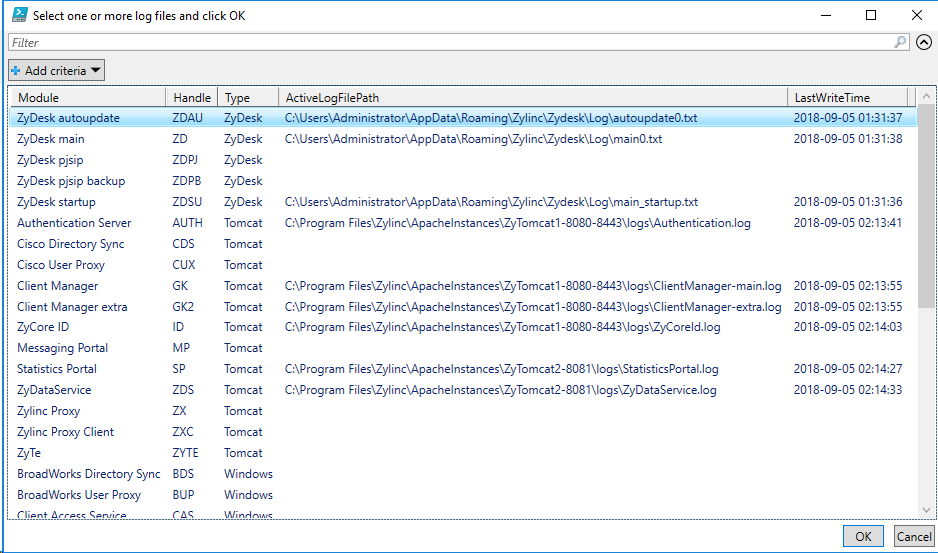The width and height of the screenshot is (938, 553).
Task: Select the Client Manager module entry
Action: (57, 286)
